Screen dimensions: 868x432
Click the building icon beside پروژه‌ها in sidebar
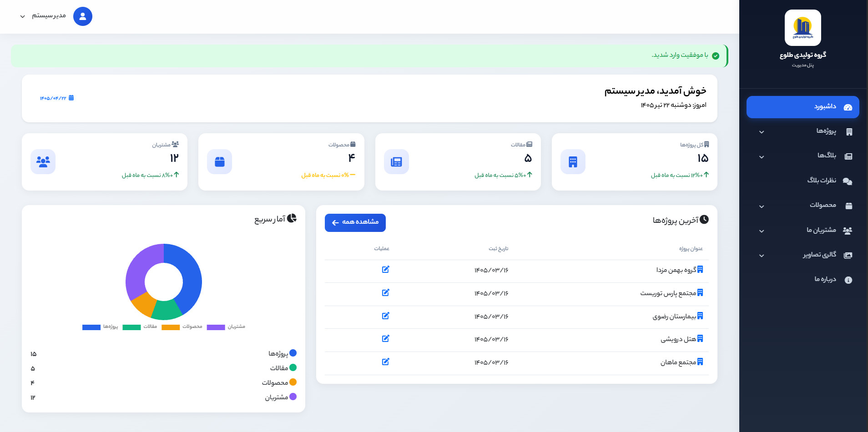pyautogui.click(x=849, y=132)
